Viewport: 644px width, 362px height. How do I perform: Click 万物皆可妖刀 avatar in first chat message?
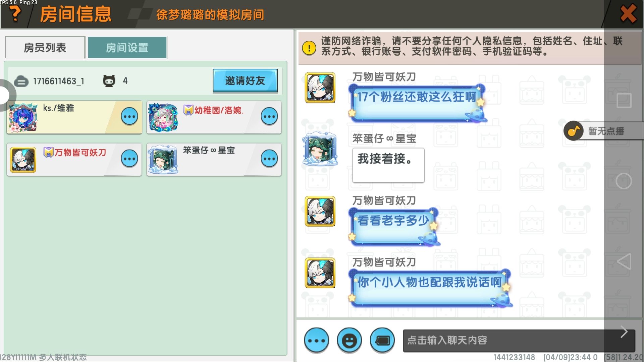click(320, 87)
